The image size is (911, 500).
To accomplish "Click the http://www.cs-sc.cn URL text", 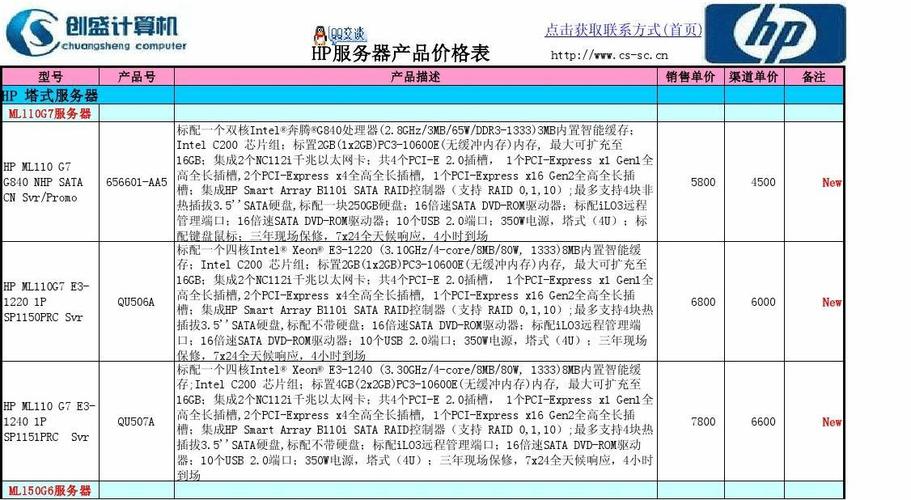I will point(609,55).
